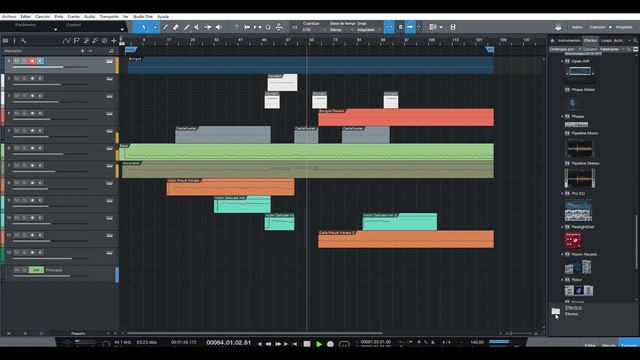The height and width of the screenshot is (360, 640).
Task: Select the Split tool
Action: pyautogui.click(x=165, y=27)
